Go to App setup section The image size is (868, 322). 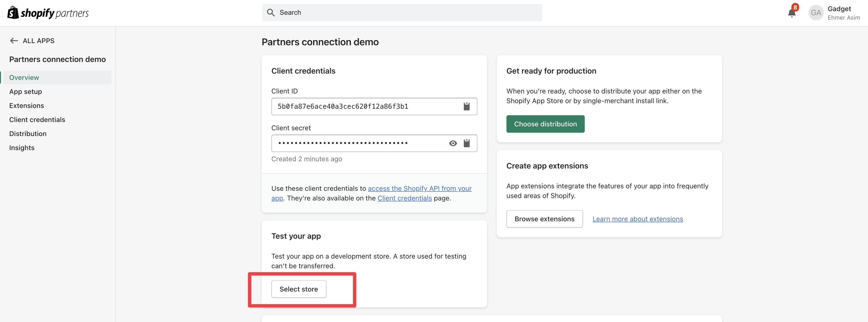tap(26, 92)
